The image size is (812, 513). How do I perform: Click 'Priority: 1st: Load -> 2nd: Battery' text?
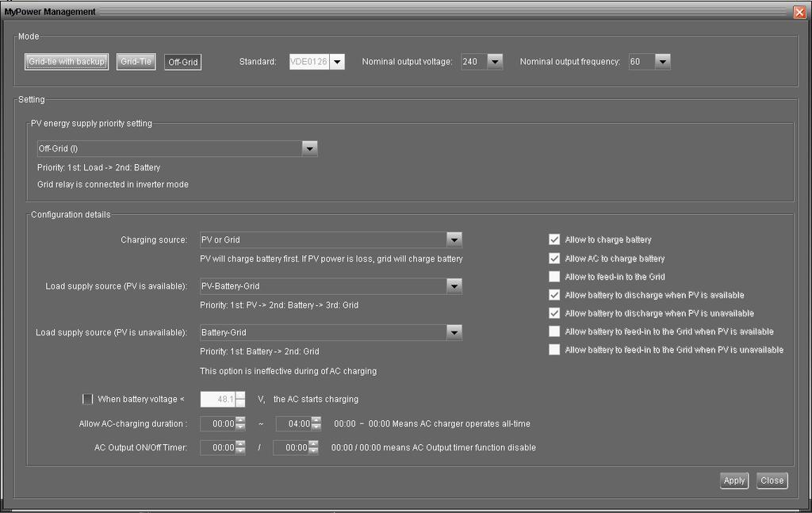pyautogui.click(x=99, y=168)
